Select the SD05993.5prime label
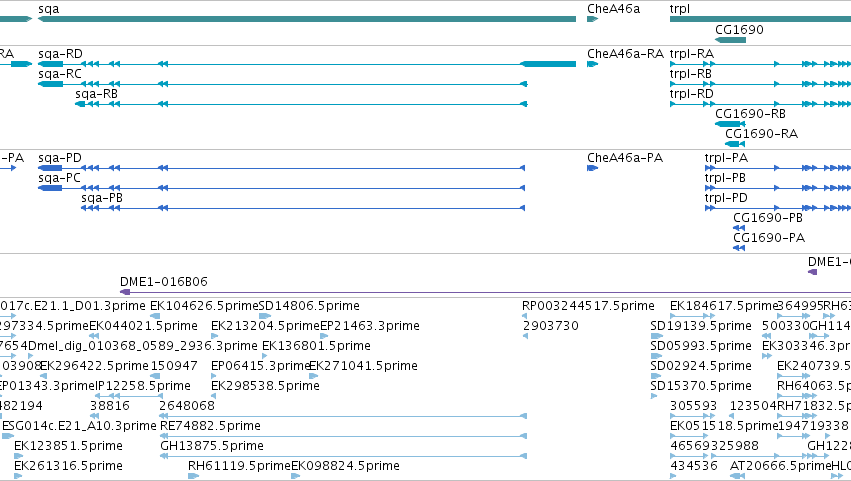 [701, 346]
